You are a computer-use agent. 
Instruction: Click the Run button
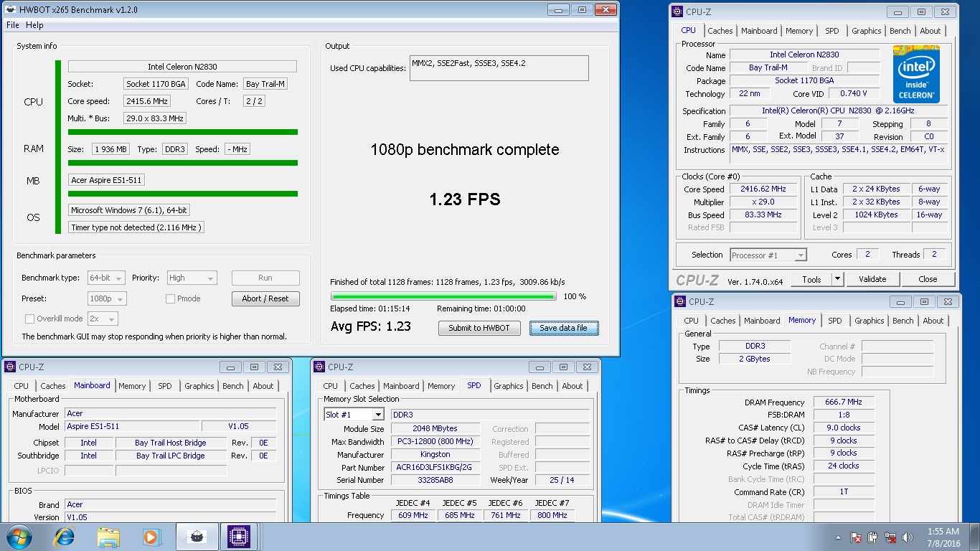coord(265,278)
